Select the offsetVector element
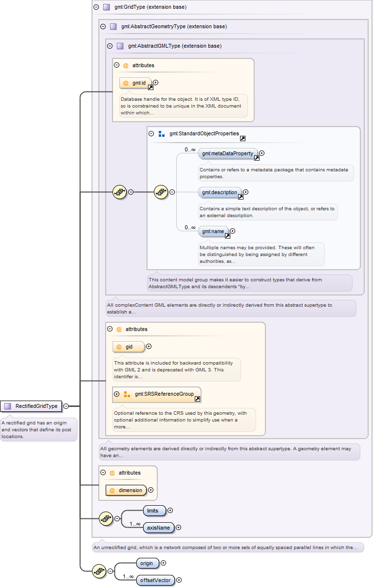This screenshot has height=588, width=373. pyautogui.click(x=155, y=580)
